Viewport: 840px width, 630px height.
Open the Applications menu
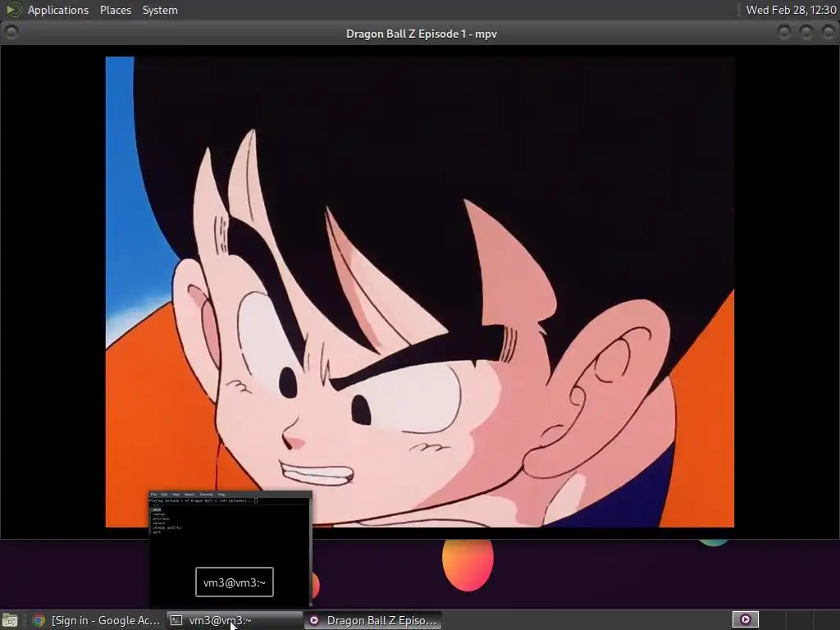coord(58,10)
